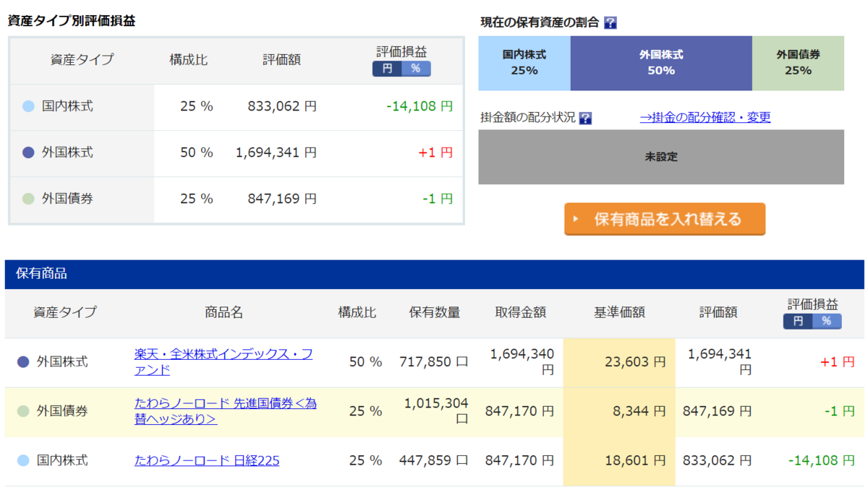The image size is (868, 490).
Task: Click 1,015,304 口 holding quantity
Action: tap(436, 411)
